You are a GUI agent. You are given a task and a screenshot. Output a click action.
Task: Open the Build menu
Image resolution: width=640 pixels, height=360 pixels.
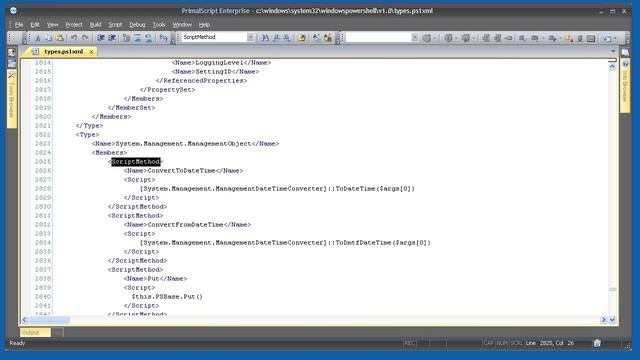tap(95, 24)
